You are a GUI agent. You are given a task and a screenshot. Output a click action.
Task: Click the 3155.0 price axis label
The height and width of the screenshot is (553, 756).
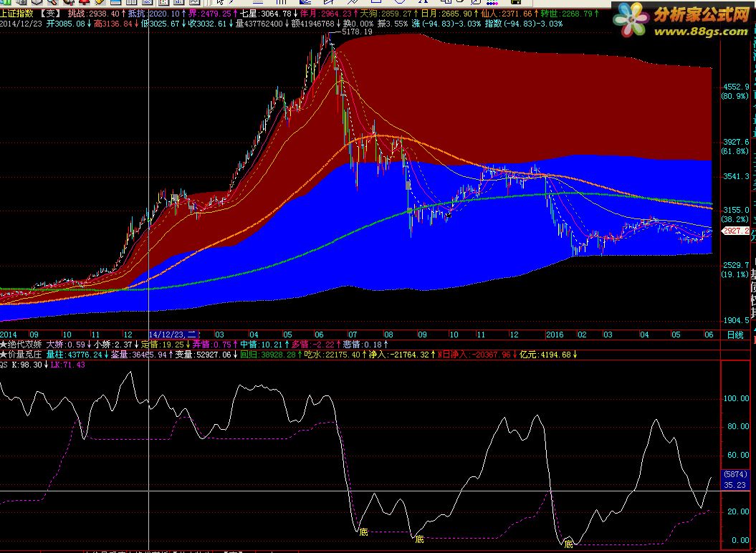[x=736, y=210]
